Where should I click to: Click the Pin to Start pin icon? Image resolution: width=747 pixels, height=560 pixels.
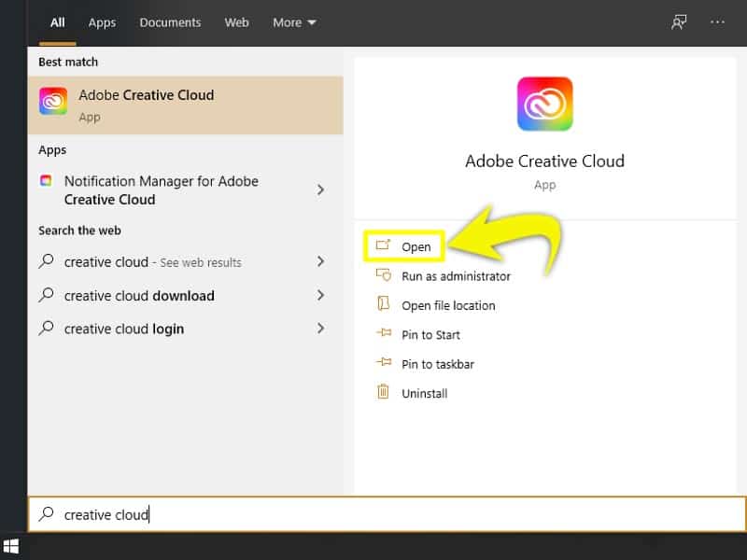pos(384,332)
